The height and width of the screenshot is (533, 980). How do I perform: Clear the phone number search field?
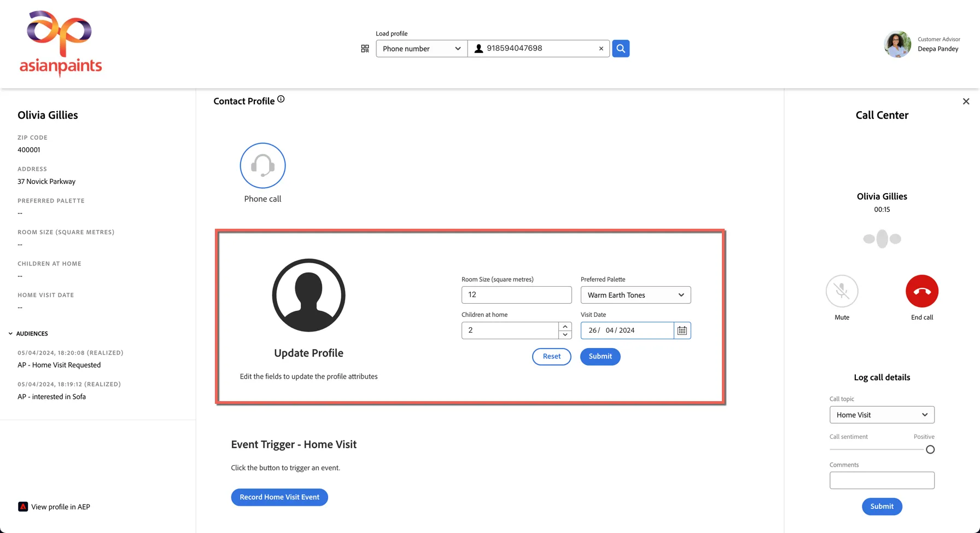pyautogui.click(x=601, y=49)
